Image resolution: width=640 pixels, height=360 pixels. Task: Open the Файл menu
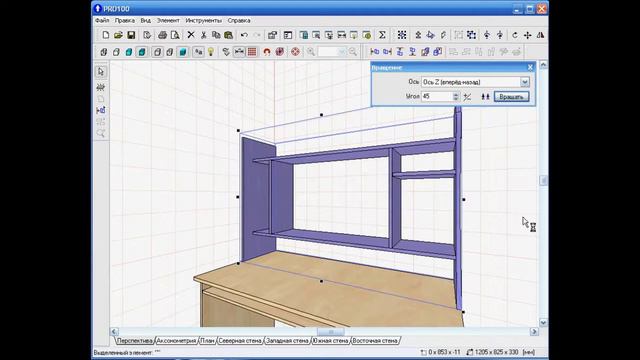click(102, 20)
